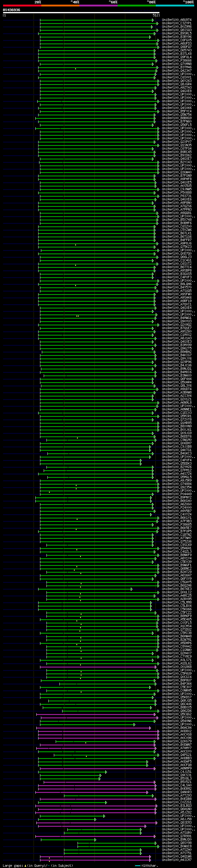Screen dimensions: 197x868
Task: Click the UniRef100_C1BTN2 label
Action: coord(177,535)
